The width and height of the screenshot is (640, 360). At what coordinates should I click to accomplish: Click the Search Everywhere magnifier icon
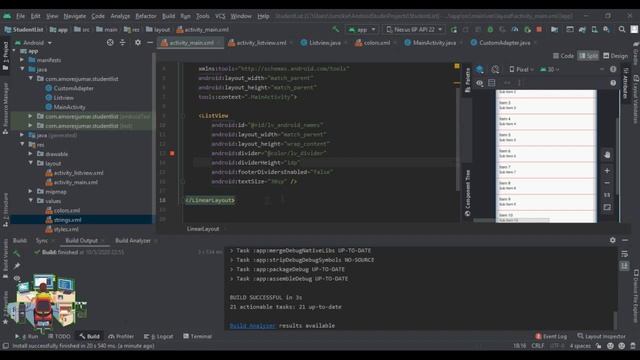622,29
